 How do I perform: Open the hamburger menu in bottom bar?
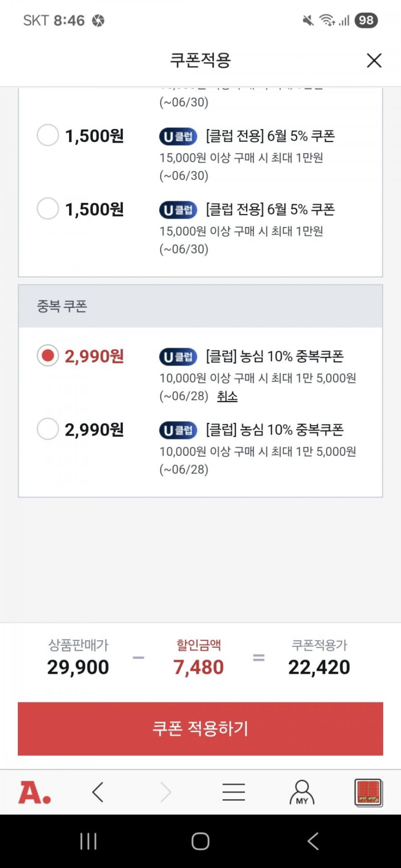click(x=234, y=792)
